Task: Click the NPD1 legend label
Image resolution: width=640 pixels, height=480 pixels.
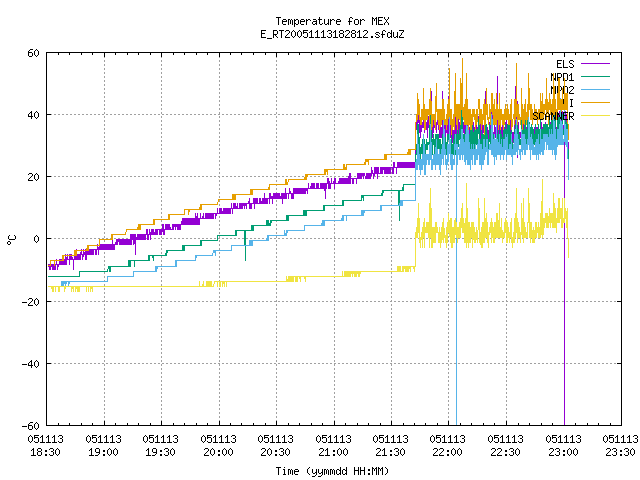Action: (x=562, y=77)
